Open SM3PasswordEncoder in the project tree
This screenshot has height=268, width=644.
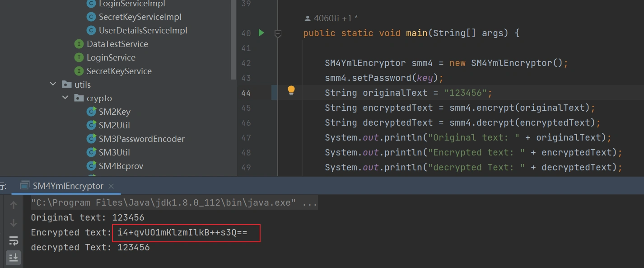(x=141, y=139)
